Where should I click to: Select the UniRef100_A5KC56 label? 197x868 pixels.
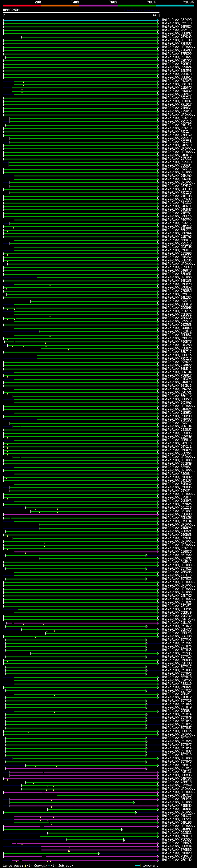177,518
